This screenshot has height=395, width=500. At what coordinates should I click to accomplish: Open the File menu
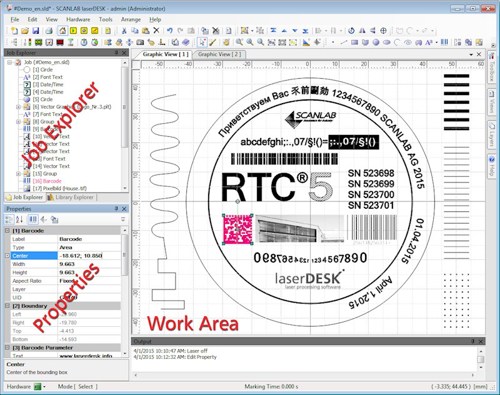pos(15,19)
